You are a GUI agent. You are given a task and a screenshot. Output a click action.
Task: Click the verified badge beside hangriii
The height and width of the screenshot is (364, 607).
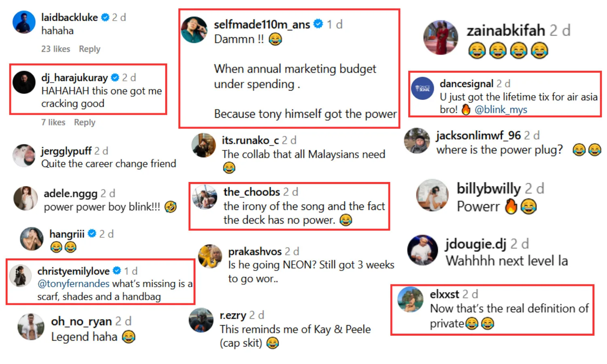coord(92,233)
